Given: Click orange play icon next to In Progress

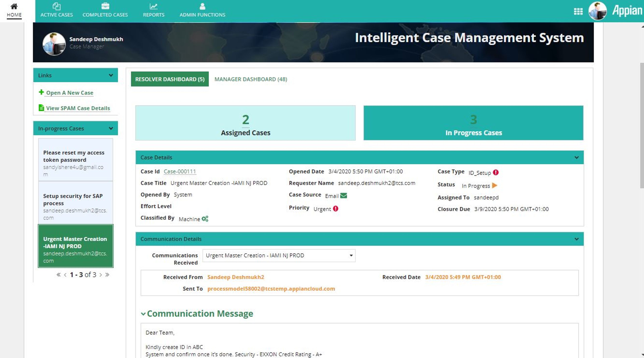Looking at the screenshot, I should pyautogui.click(x=494, y=185).
